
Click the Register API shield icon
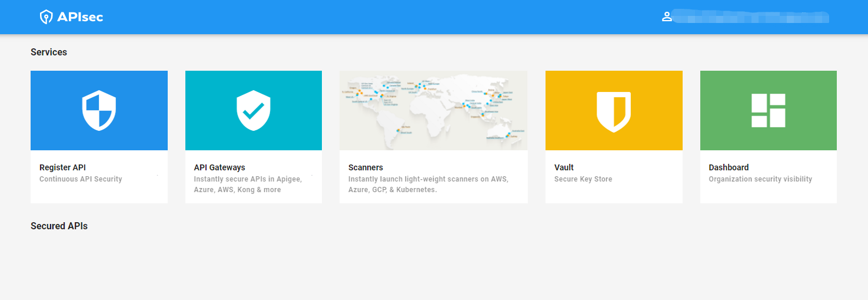pyautogui.click(x=99, y=110)
